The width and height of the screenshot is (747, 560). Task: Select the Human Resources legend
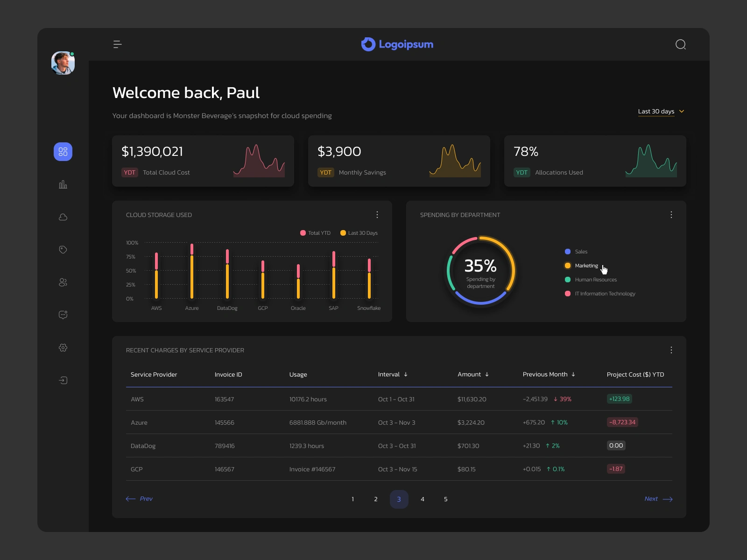pyautogui.click(x=591, y=280)
